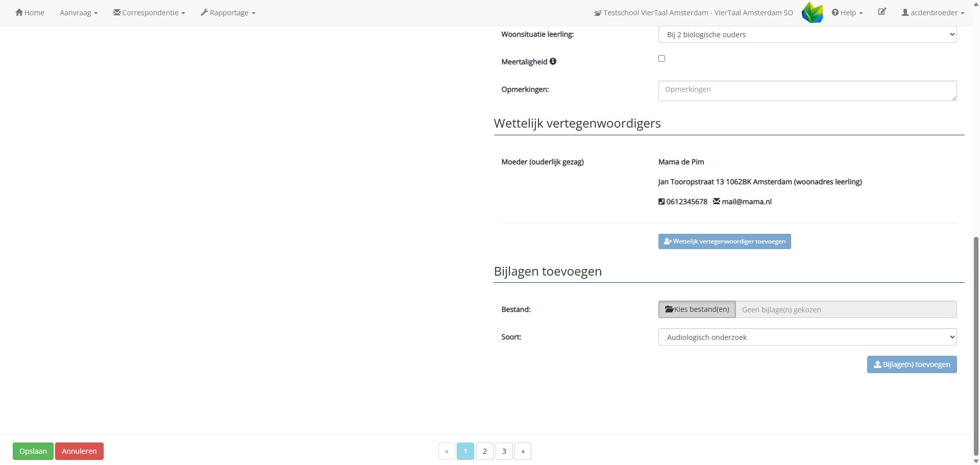This screenshot has width=980, height=465.
Task: Open the Rapportage menu
Action: [228, 13]
